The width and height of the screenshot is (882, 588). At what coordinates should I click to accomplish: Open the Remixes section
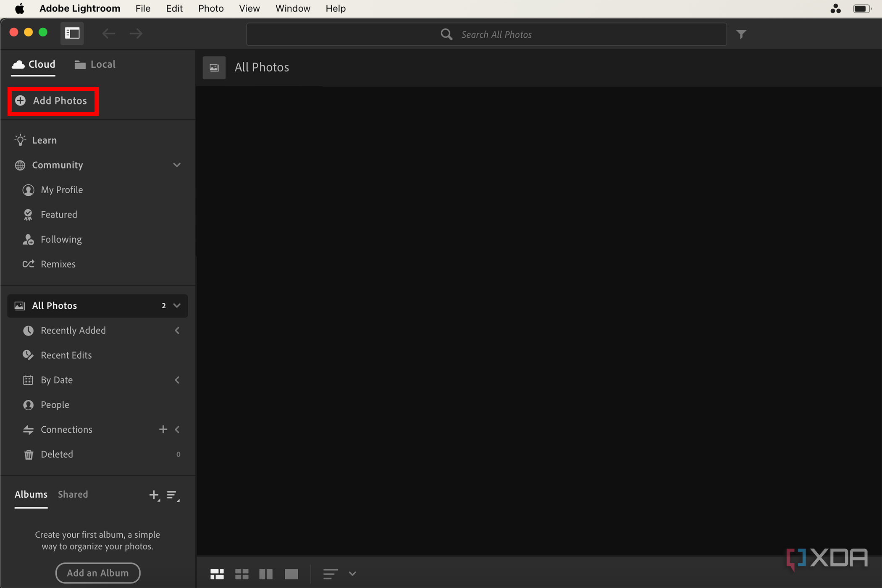pos(58,264)
